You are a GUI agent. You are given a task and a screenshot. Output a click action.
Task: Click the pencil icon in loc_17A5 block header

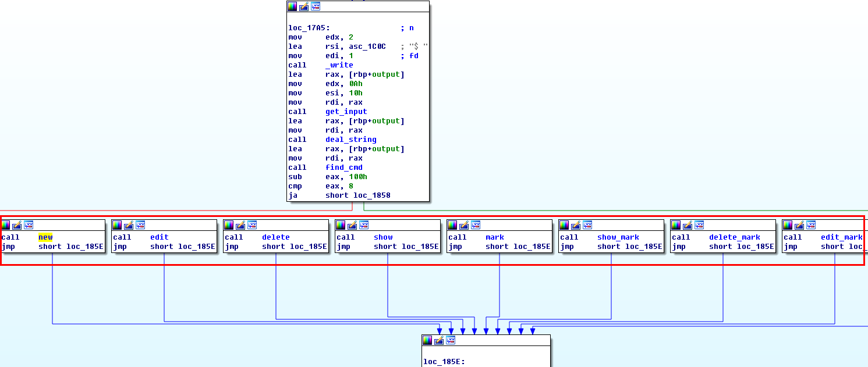[x=304, y=6]
